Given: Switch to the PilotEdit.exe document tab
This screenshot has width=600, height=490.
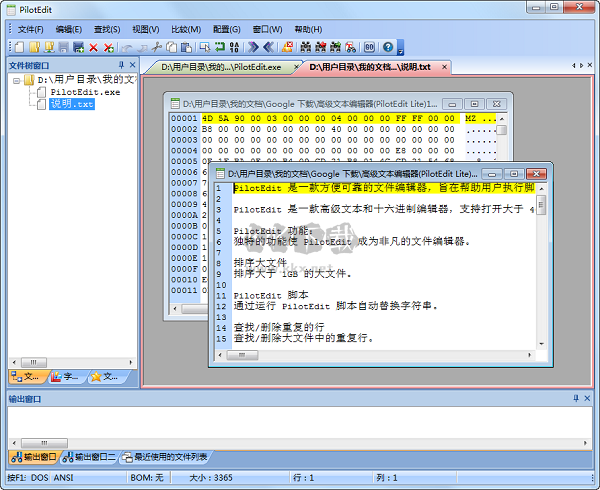Looking at the screenshot, I should click(x=221, y=67).
